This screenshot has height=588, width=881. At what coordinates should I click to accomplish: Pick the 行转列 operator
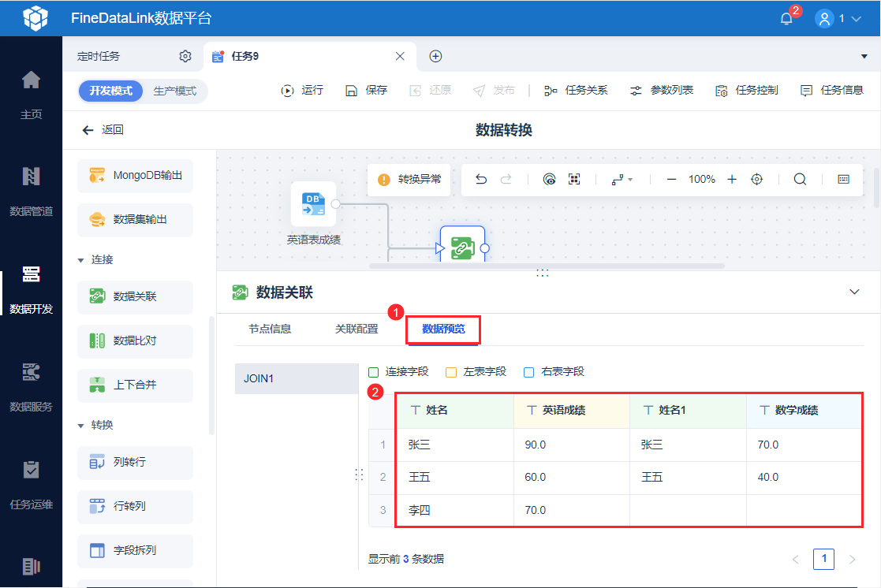136,507
